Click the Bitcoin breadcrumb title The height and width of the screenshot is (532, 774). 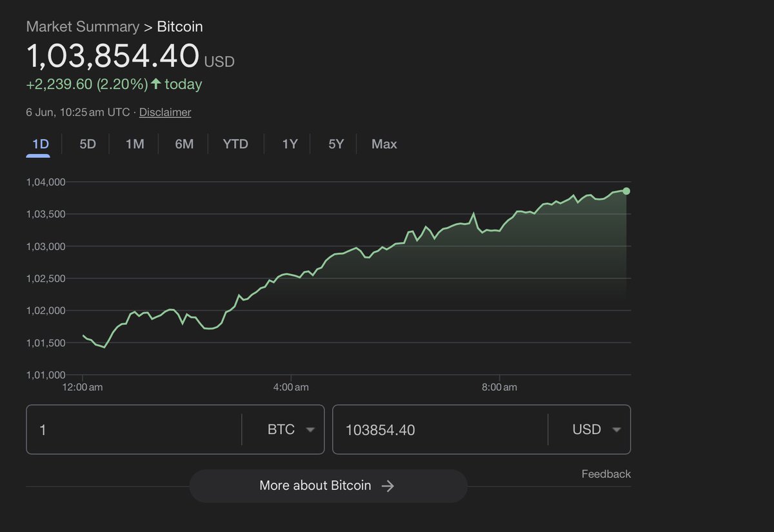[180, 27]
